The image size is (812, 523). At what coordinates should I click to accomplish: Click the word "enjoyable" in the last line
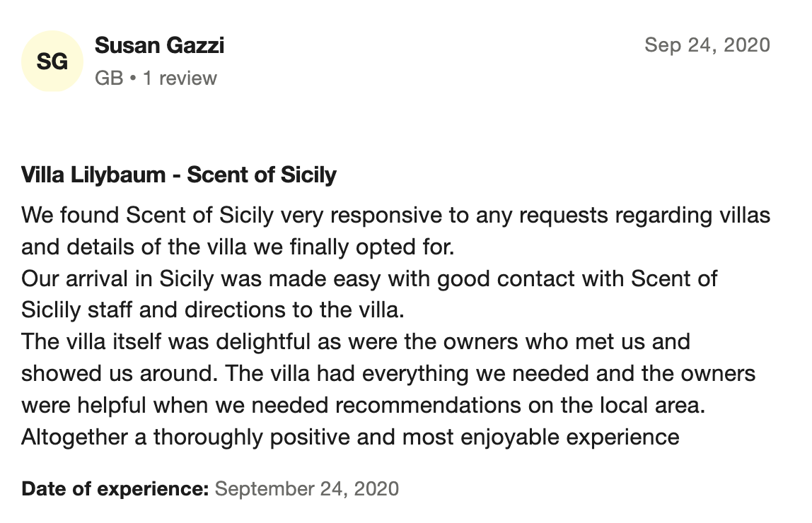[x=516, y=437]
